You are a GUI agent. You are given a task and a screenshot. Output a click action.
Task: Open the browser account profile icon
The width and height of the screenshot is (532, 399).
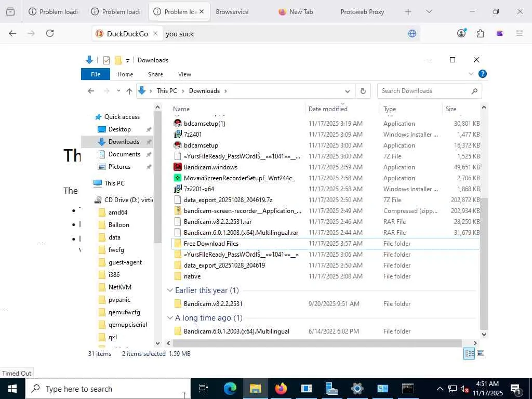[x=461, y=33]
